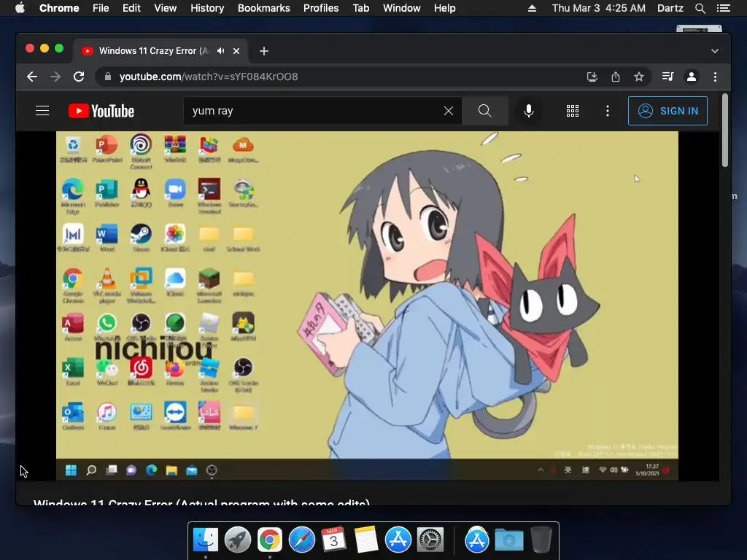
Task: Reload the YouTube page
Action: pos(79,77)
